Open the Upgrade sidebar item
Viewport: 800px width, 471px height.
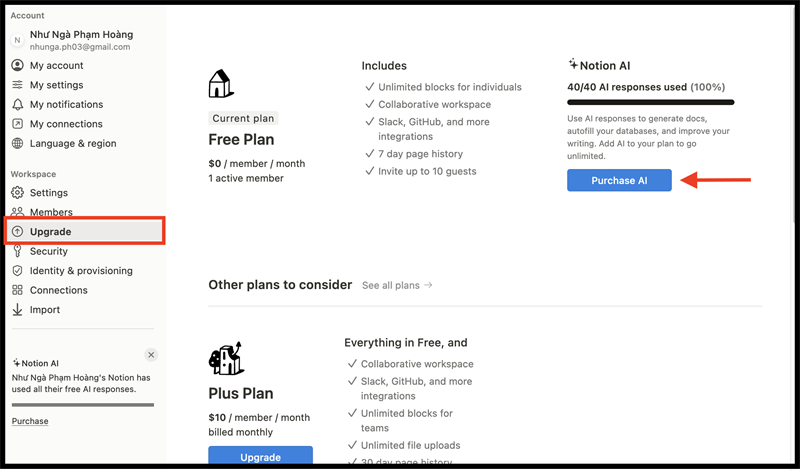point(50,232)
